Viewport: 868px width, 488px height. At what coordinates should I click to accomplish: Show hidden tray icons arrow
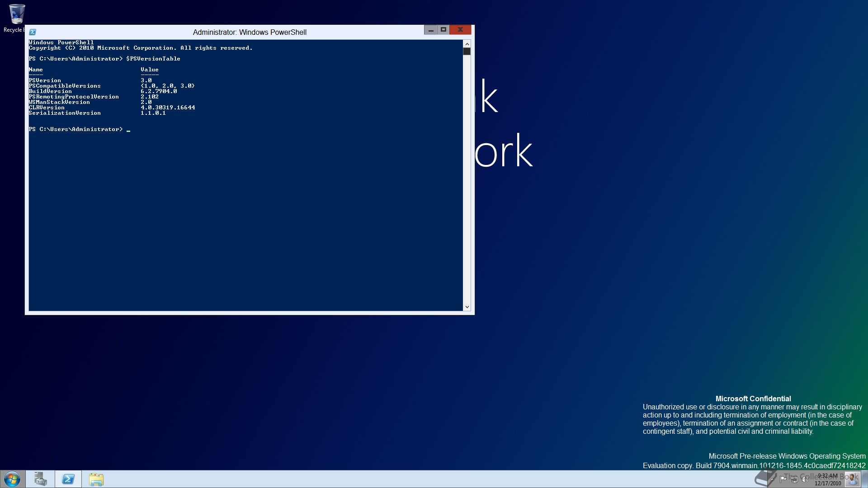pyautogui.click(x=772, y=479)
